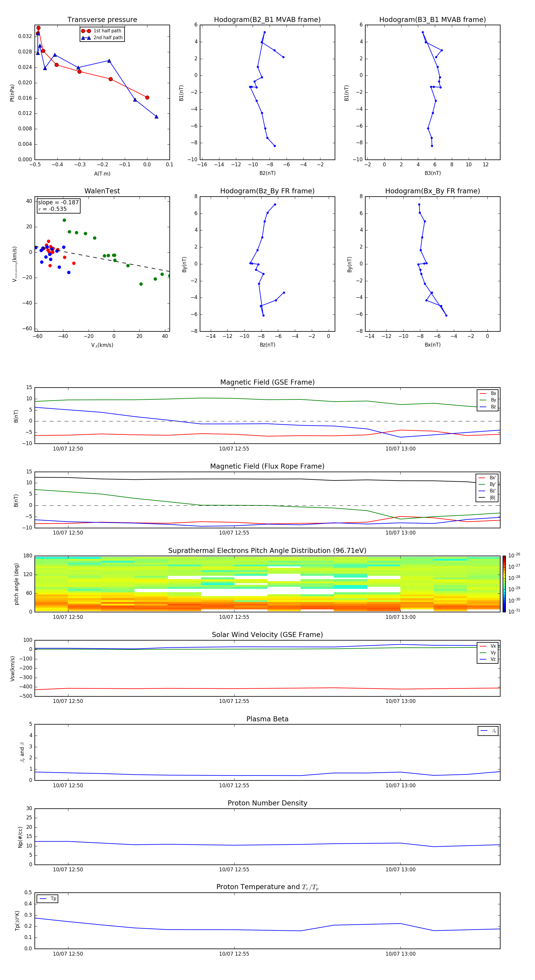
Task: Click the 'r = -0.535' annotation
Action: pos(53,209)
